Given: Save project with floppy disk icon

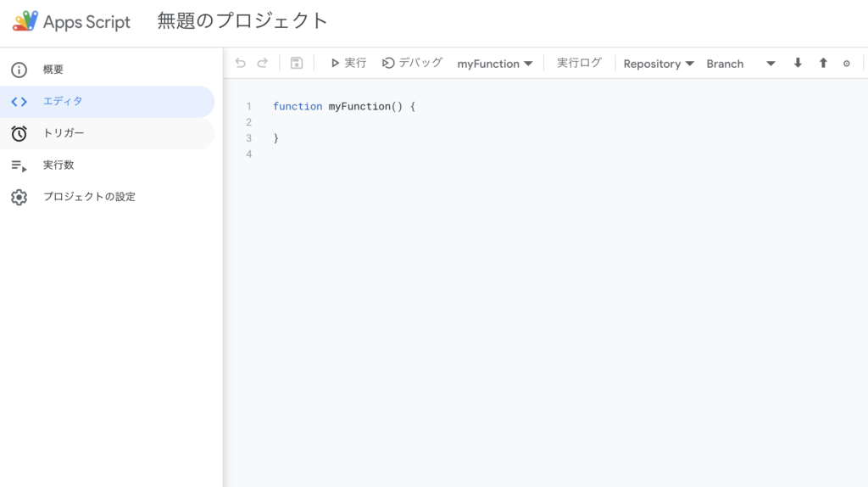Looking at the screenshot, I should click(297, 63).
